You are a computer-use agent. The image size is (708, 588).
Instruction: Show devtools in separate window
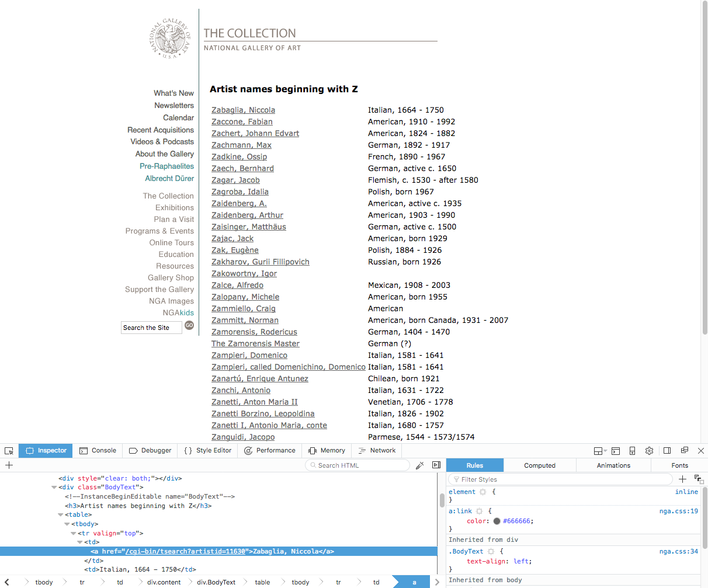pos(684,451)
